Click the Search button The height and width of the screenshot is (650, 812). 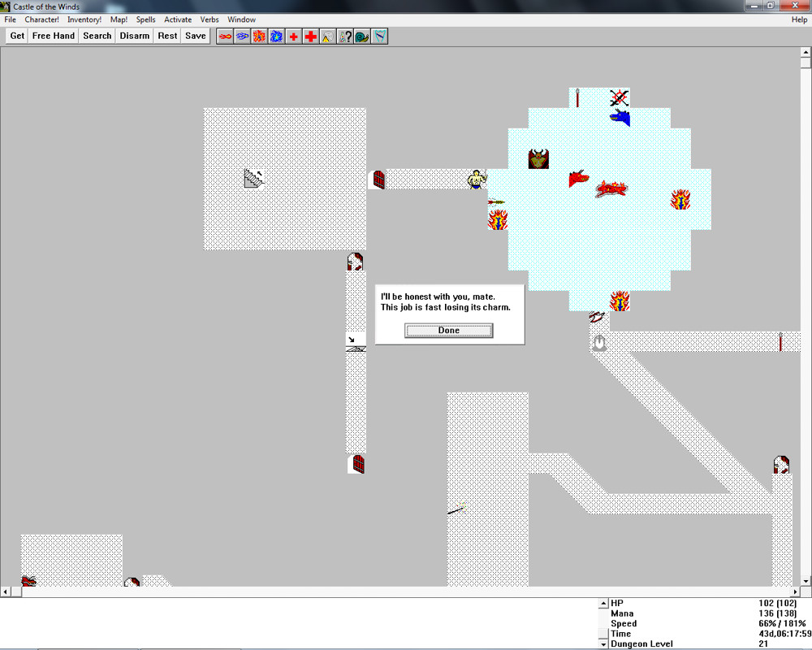[97, 37]
